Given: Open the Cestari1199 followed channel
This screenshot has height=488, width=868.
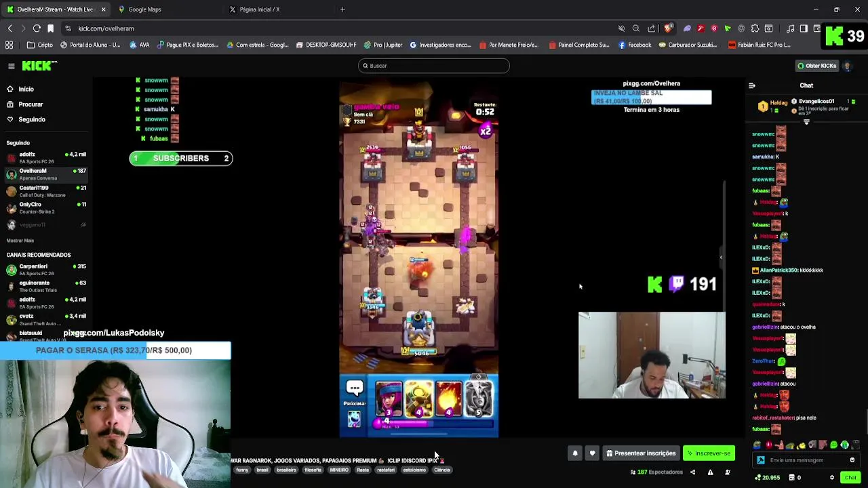Looking at the screenshot, I should [x=46, y=191].
